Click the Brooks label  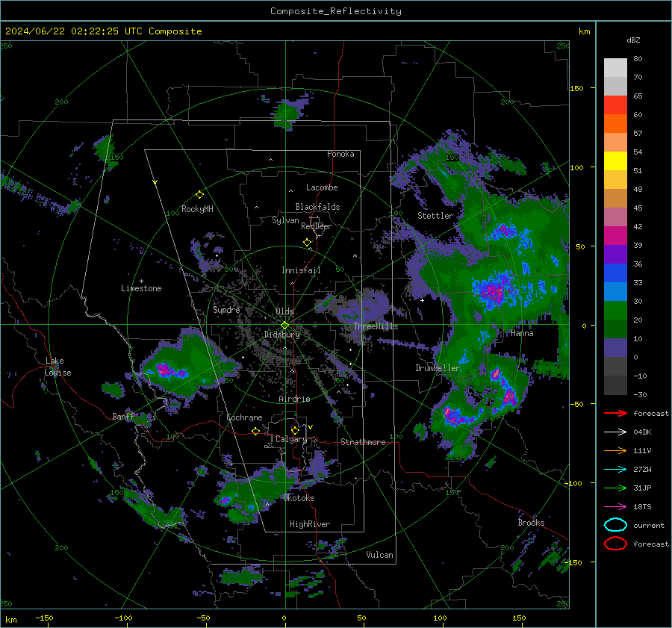click(531, 523)
